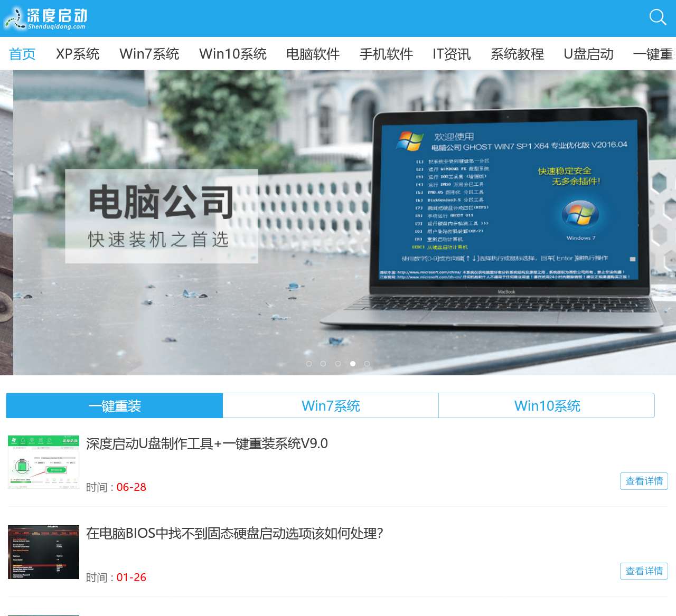Open the BIOS article thumbnail
Screen dimensions: 676x616
[43, 552]
